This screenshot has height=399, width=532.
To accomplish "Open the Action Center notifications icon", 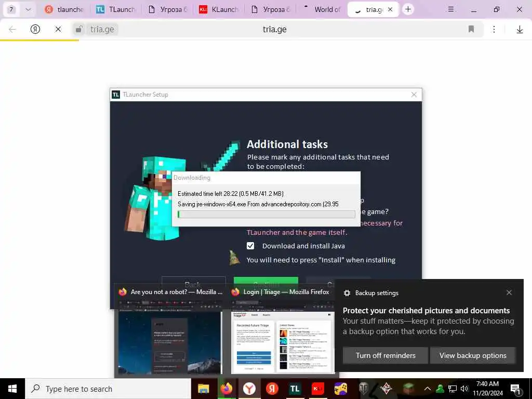I will coord(516,389).
